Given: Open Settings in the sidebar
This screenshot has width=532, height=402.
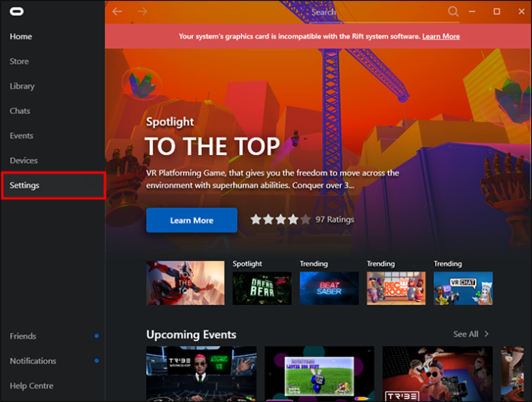Looking at the screenshot, I should click(53, 185).
